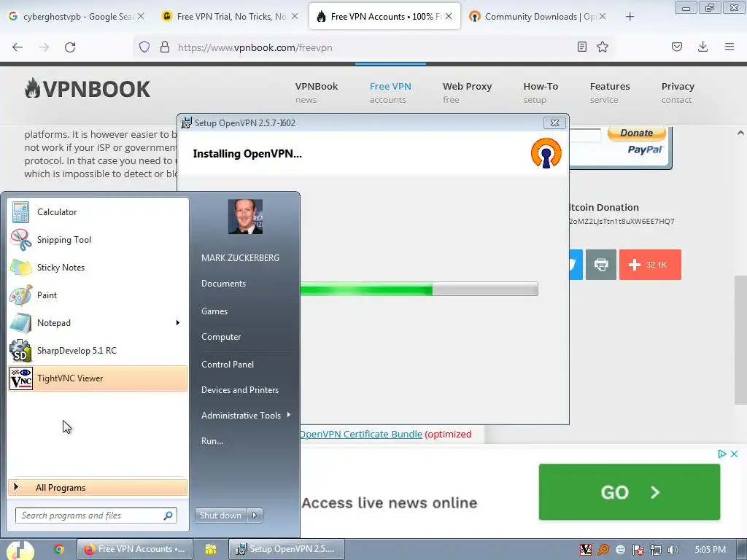Open the Run... dialog

click(212, 441)
